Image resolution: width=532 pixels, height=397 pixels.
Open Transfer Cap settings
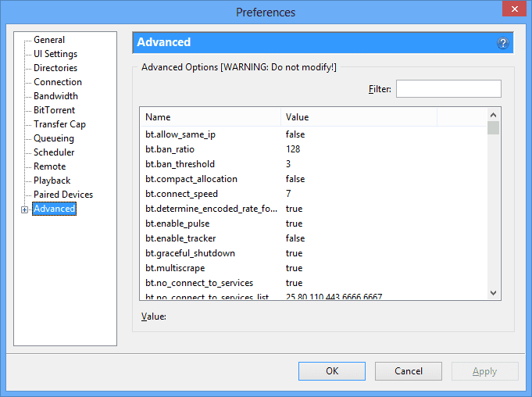click(x=59, y=124)
